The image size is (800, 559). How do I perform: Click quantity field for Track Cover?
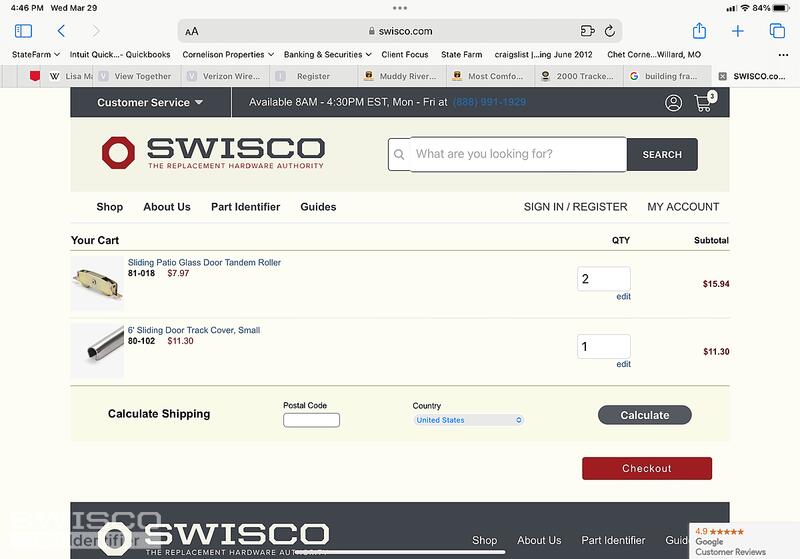pyautogui.click(x=604, y=347)
